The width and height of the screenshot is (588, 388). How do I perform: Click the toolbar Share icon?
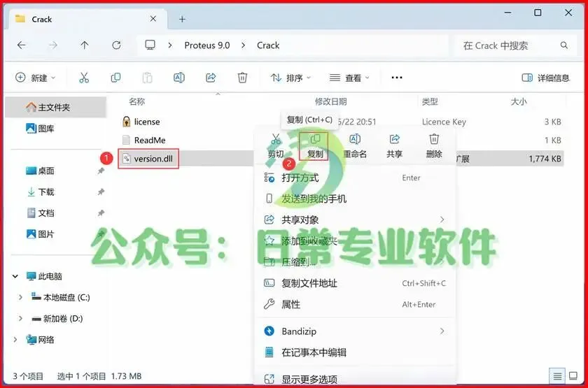tap(211, 78)
